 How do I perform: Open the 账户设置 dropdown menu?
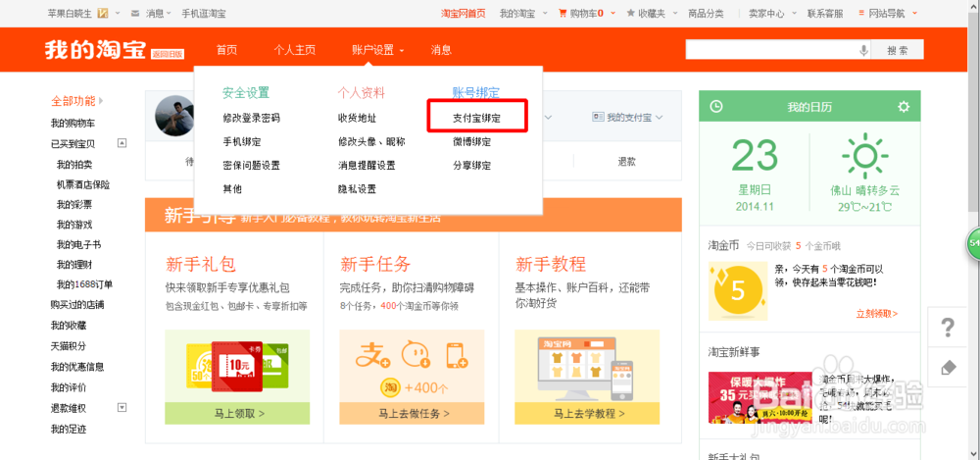(x=377, y=50)
